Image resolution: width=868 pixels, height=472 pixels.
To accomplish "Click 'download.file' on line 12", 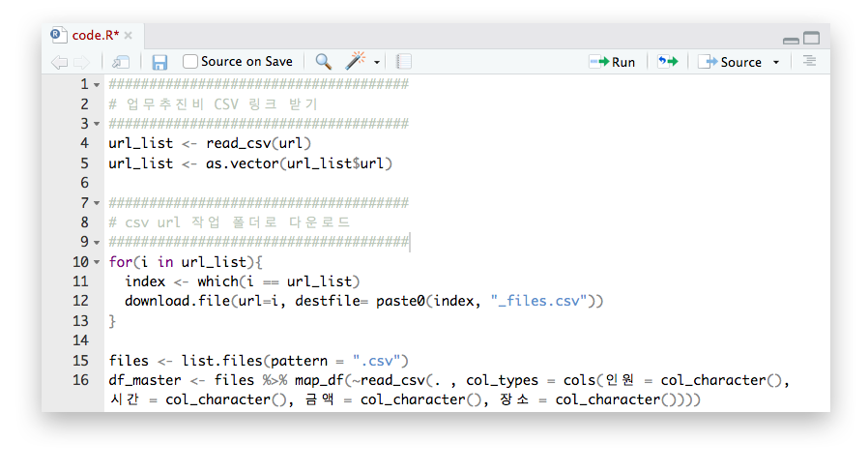I will pos(177,301).
